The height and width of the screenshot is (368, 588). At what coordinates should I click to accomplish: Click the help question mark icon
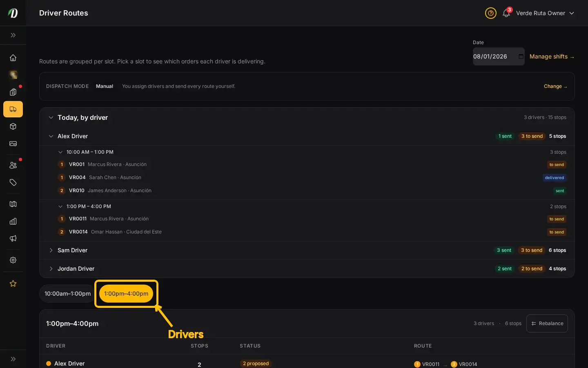pyautogui.click(x=491, y=13)
